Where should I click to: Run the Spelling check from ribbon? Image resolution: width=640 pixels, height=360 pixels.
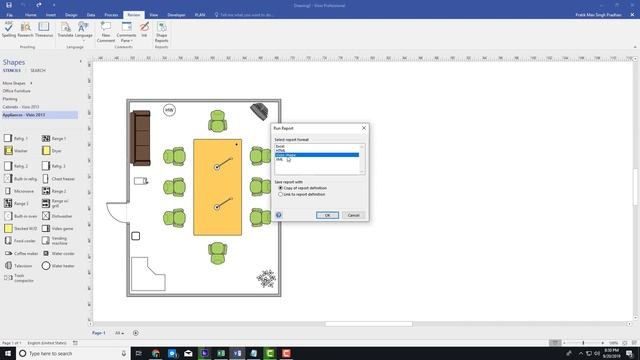(9, 30)
